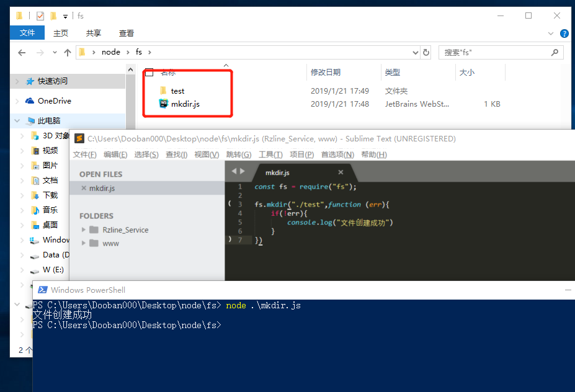Sort by 类型 column header

point(393,72)
